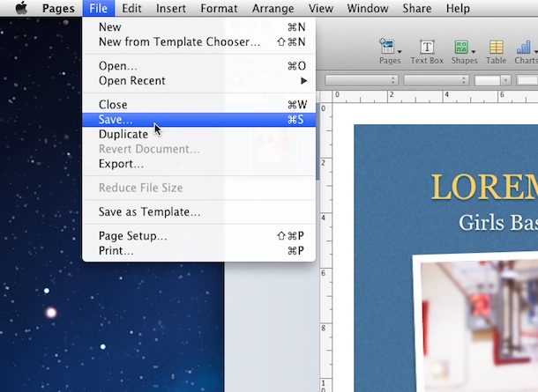Open Page Setup...
Image resolution: width=538 pixels, height=392 pixels.
198,236
